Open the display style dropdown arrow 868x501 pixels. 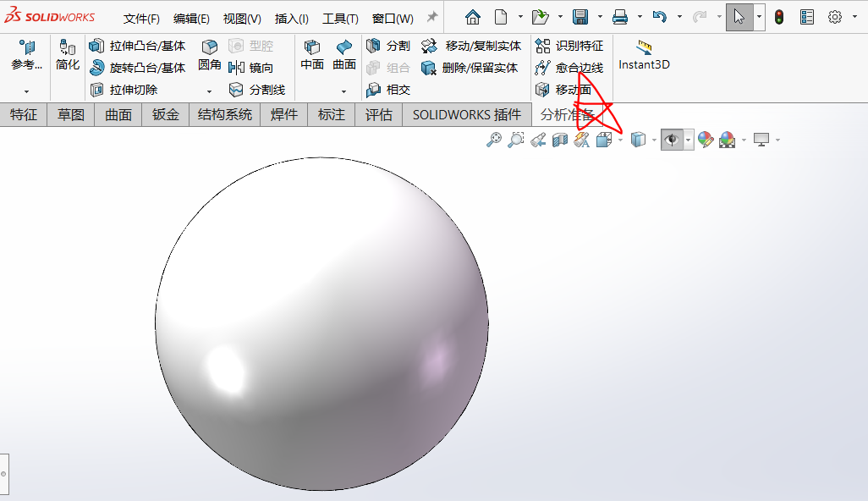[x=654, y=140]
